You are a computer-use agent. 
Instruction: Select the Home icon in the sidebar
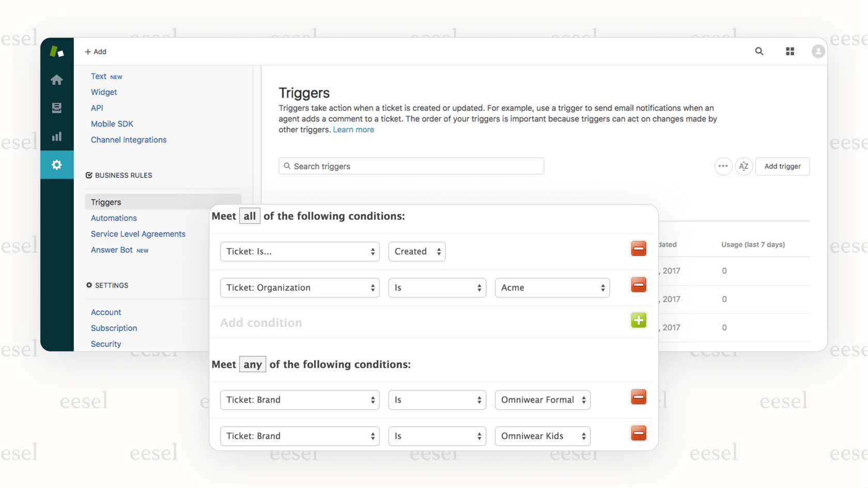coord(57,80)
